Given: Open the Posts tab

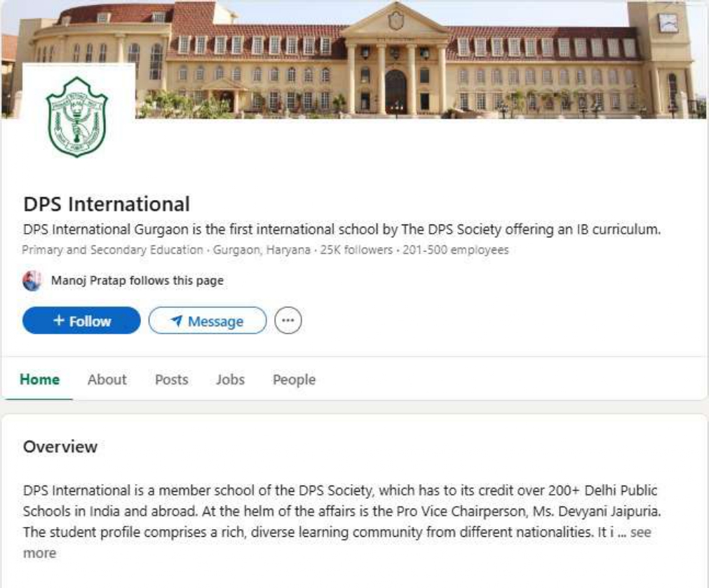Looking at the screenshot, I should click(x=171, y=380).
